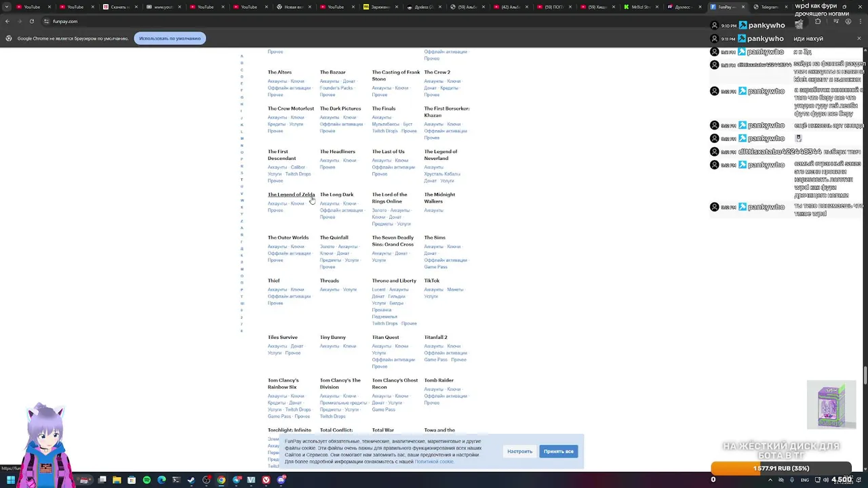868x488 pixels.
Task: Open The Dark Pictures title
Action: [340, 108]
